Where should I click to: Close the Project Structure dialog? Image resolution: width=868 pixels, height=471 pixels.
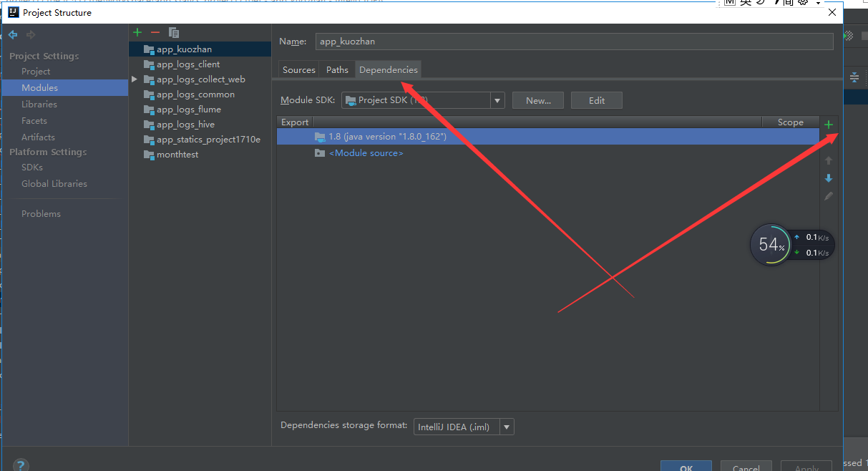pyautogui.click(x=832, y=11)
